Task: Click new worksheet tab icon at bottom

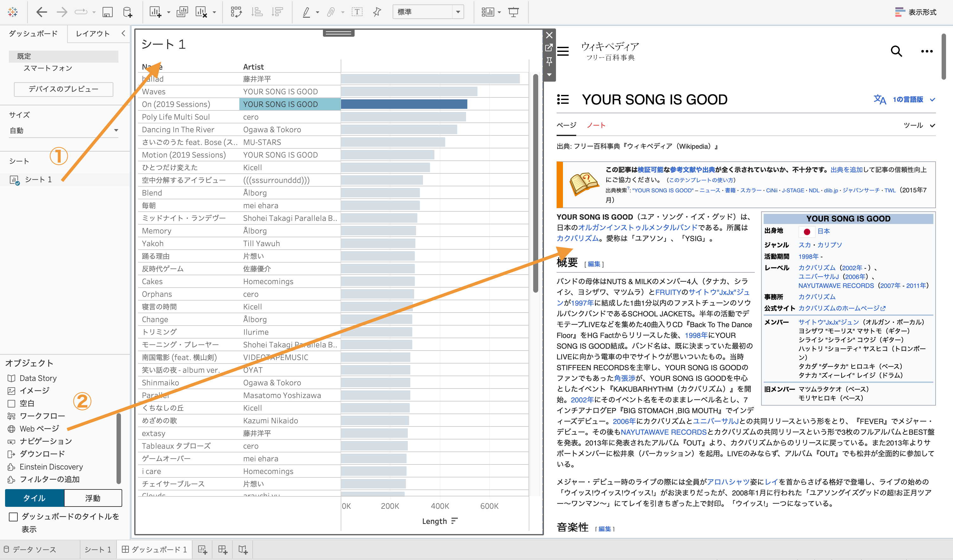Action: click(x=202, y=550)
